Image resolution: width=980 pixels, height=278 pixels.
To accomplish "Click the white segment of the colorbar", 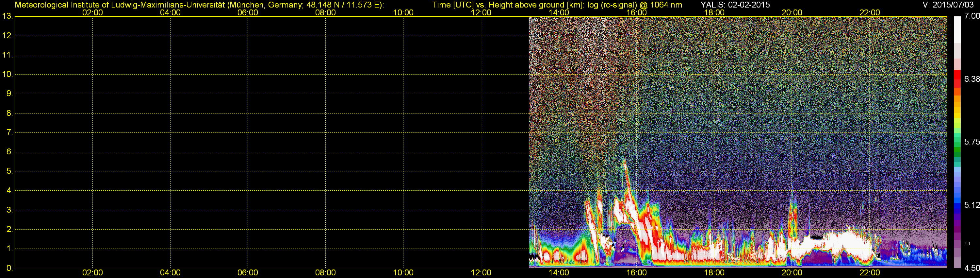I will tap(957, 30).
